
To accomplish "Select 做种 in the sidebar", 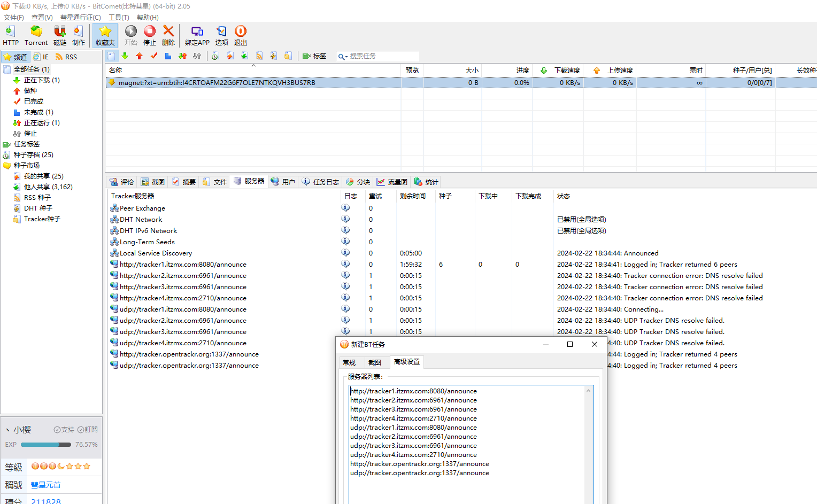I will click(30, 90).
